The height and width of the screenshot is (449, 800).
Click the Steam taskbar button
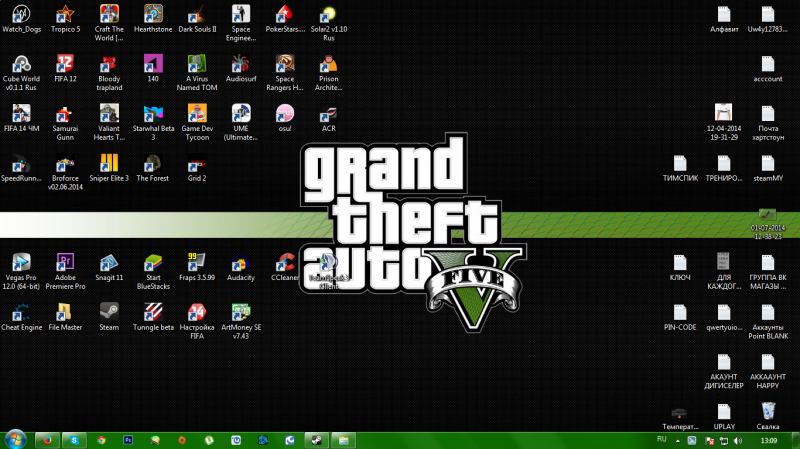point(317,440)
